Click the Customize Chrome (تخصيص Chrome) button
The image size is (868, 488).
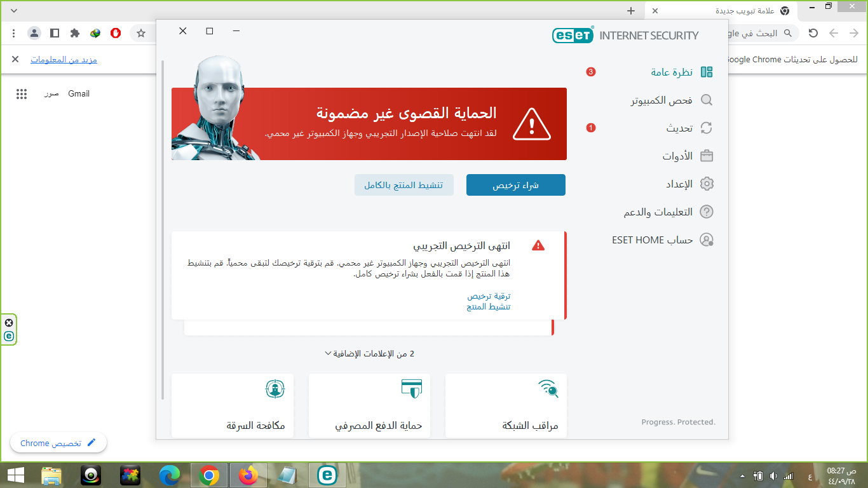coord(58,443)
